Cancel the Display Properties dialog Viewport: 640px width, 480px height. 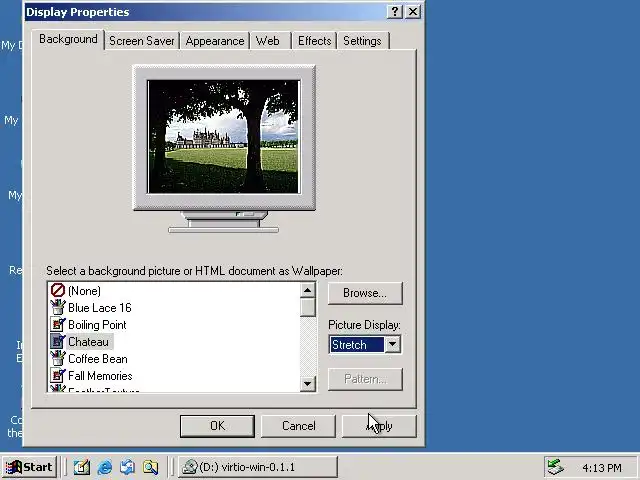tap(298, 426)
